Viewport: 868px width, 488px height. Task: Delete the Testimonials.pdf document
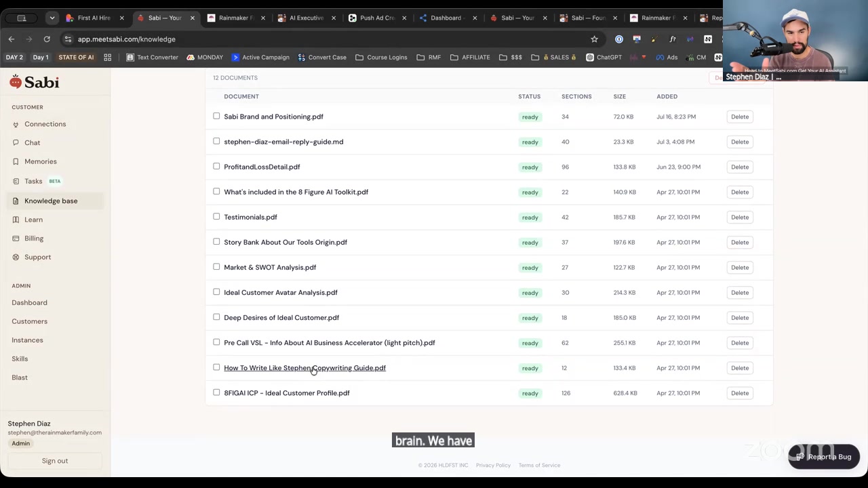[x=740, y=217]
